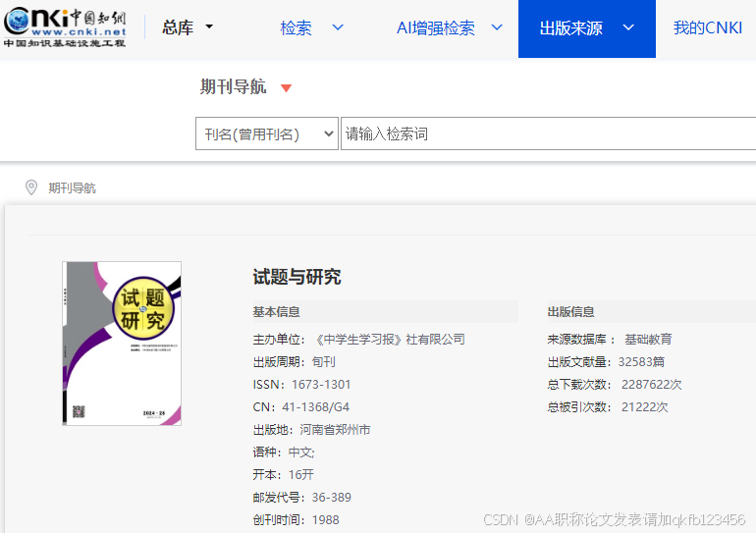Open the 刊名(曾用刊名) search field selector

267,133
